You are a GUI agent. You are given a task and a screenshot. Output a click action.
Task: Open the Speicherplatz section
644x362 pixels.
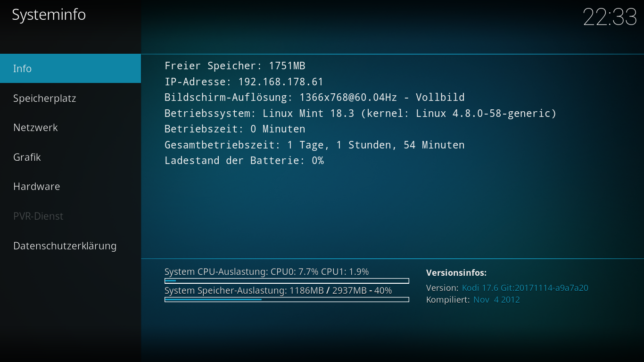(70, 98)
